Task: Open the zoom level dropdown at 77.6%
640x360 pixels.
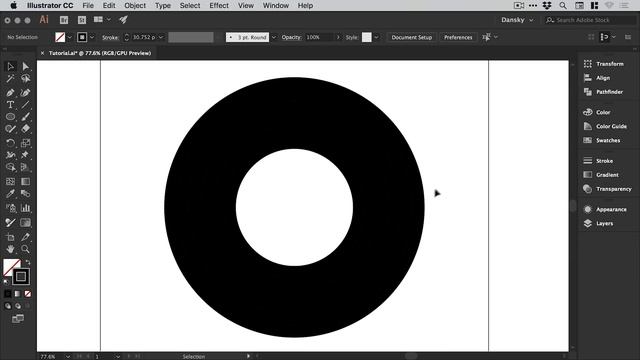Action: point(68,356)
